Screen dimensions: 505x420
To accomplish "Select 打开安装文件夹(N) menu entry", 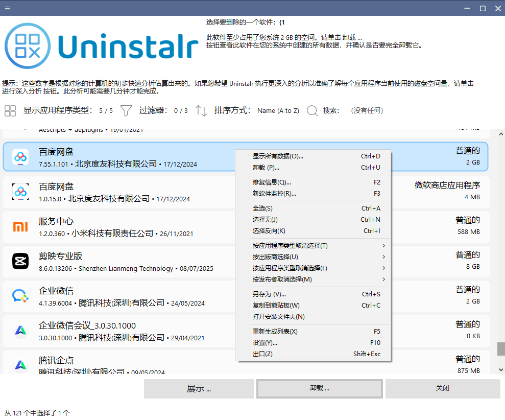I will click(312, 317).
